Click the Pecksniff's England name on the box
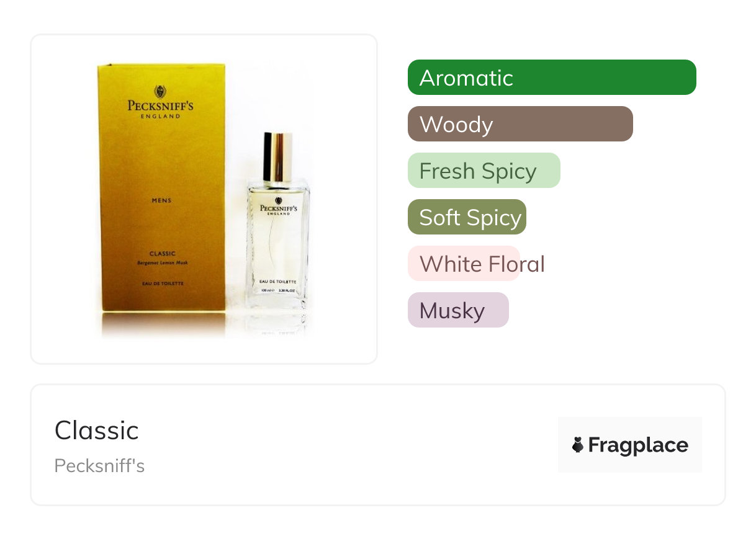 pos(161,109)
